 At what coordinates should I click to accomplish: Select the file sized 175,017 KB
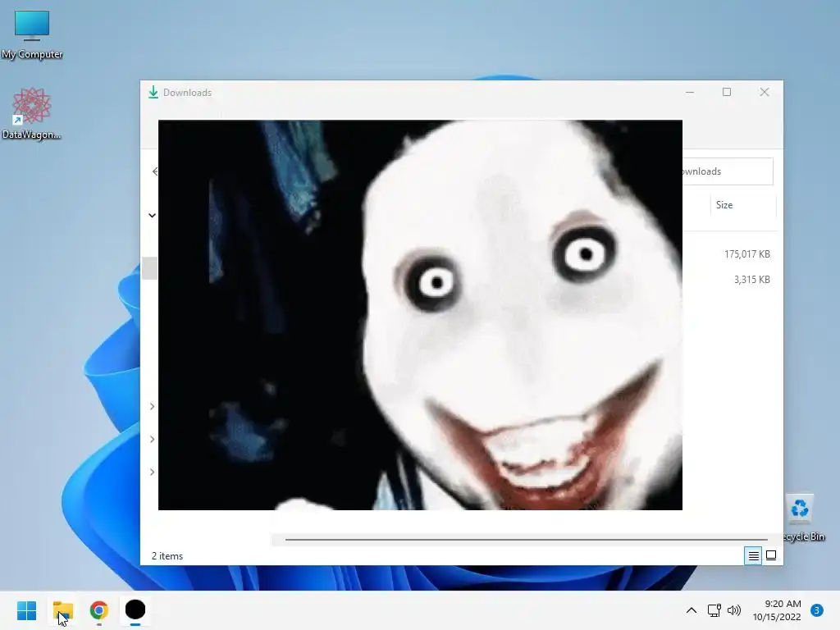pyautogui.click(x=746, y=254)
